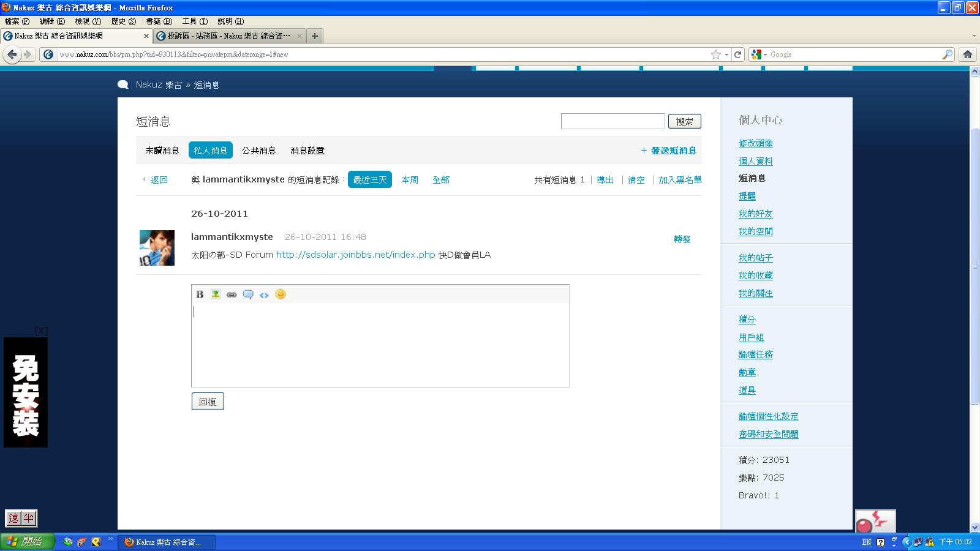Click the Firefox home button icon

coord(968,54)
